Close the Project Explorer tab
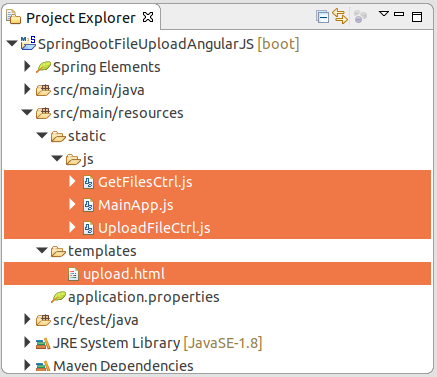The height and width of the screenshot is (377, 437). pyautogui.click(x=148, y=17)
